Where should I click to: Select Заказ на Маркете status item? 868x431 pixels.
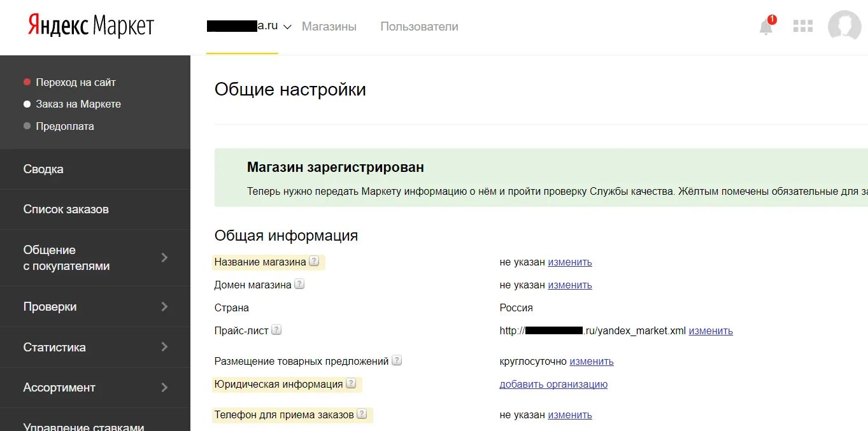tap(73, 104)
